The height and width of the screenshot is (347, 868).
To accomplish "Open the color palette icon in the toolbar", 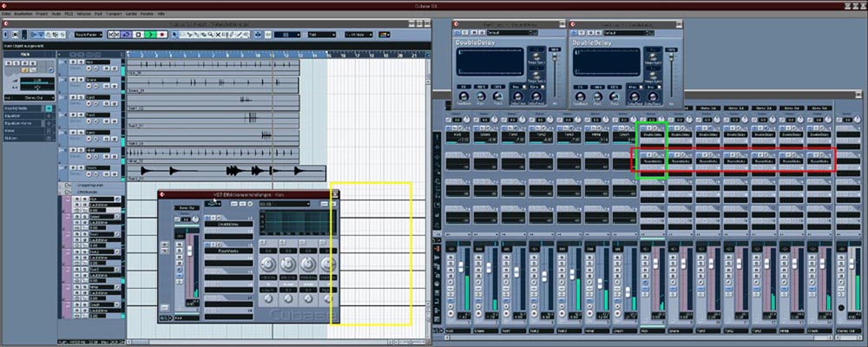I will pyautogui.click(x=385, y=35).
